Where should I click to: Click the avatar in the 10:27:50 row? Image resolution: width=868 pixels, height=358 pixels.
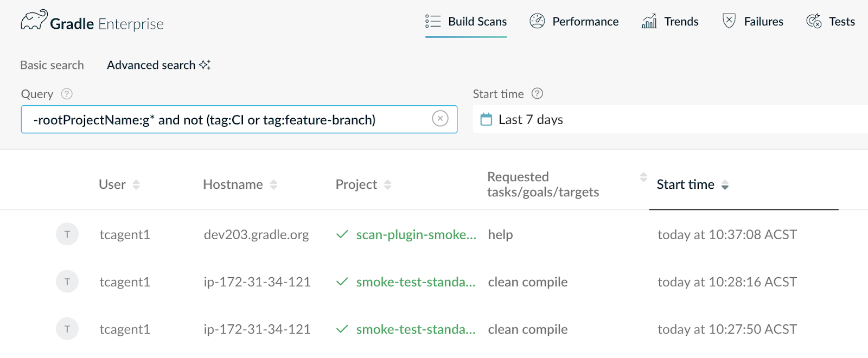point(67,329)
